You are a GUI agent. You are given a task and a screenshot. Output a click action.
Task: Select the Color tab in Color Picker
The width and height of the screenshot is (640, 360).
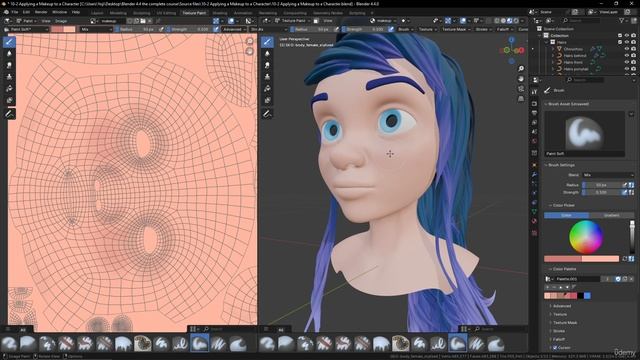pyautogui.click(x=567, y=215)
